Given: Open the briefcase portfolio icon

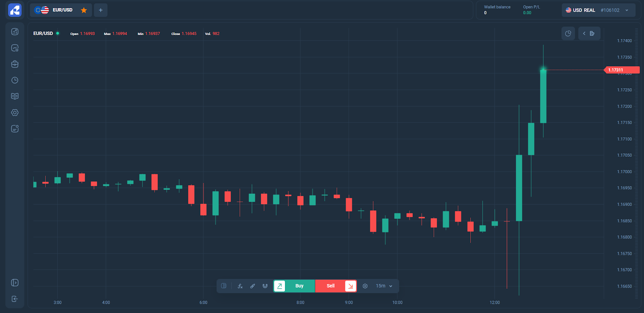Looking at the screenshot, I should (15, 64).
